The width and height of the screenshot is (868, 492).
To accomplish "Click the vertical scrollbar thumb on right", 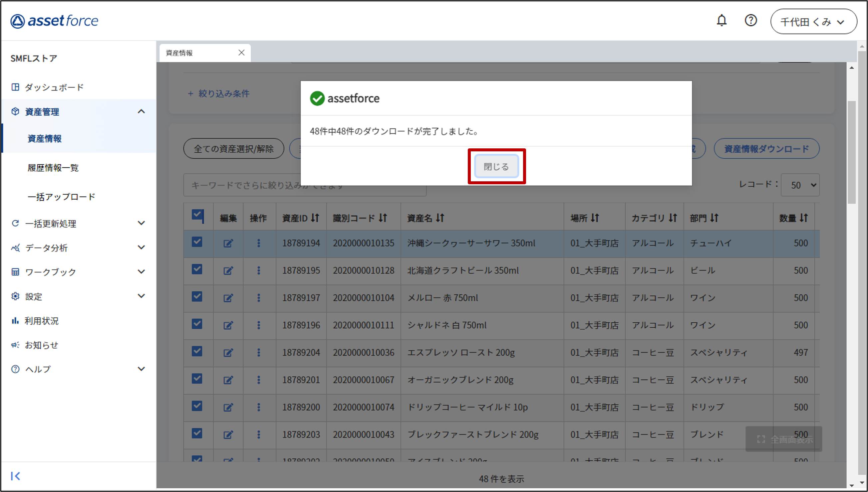I will [851, 152].
